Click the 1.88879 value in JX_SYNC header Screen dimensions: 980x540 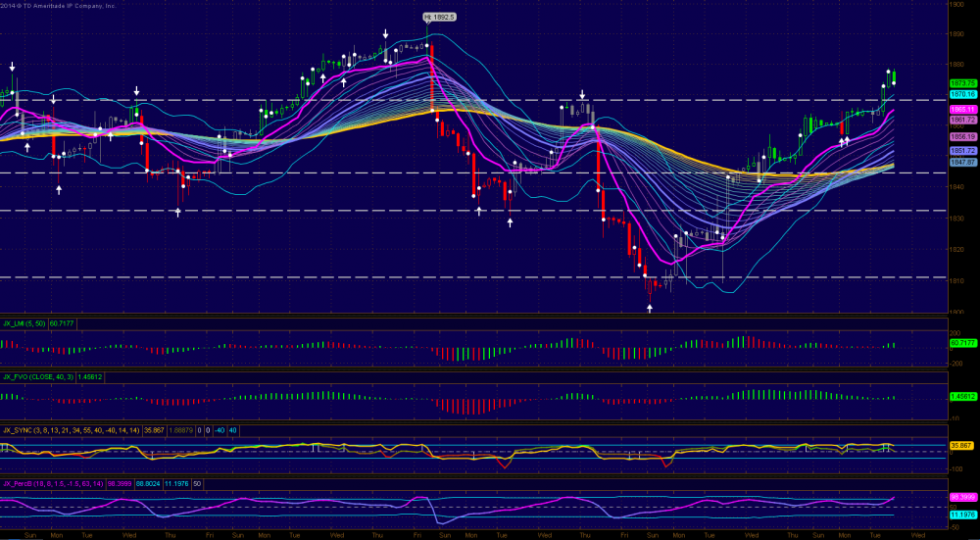[178, 429]
